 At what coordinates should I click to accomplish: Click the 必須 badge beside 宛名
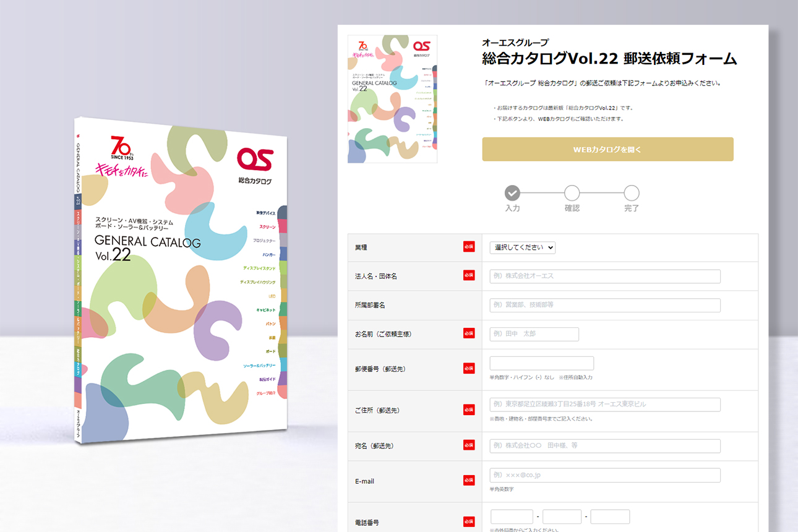(469, 445)
